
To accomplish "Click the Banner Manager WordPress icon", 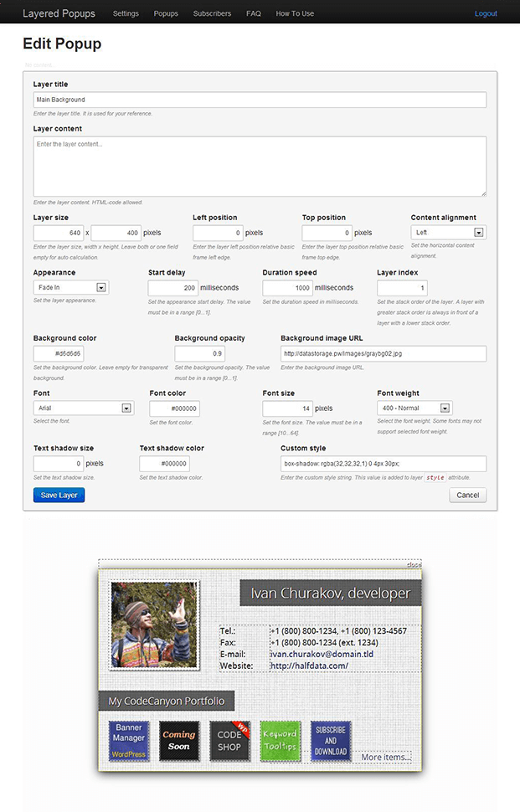I will pyautogui.click(x=129, y=741).
